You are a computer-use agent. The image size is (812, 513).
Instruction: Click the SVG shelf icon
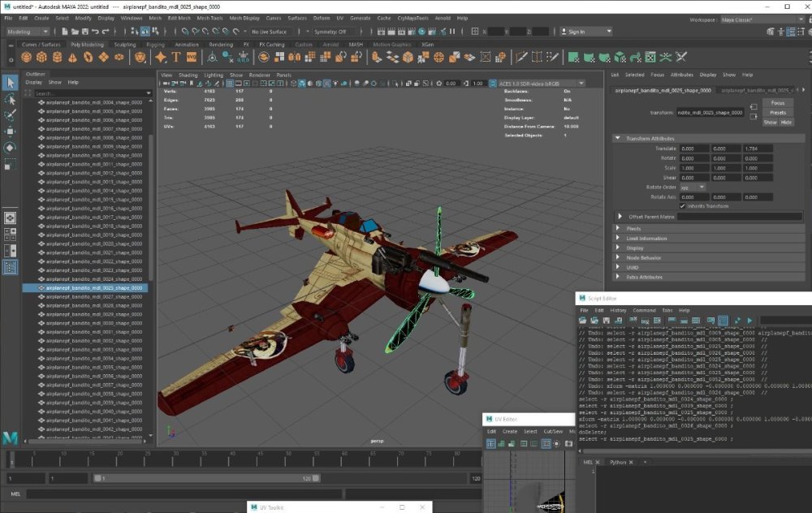coord(192,58)
